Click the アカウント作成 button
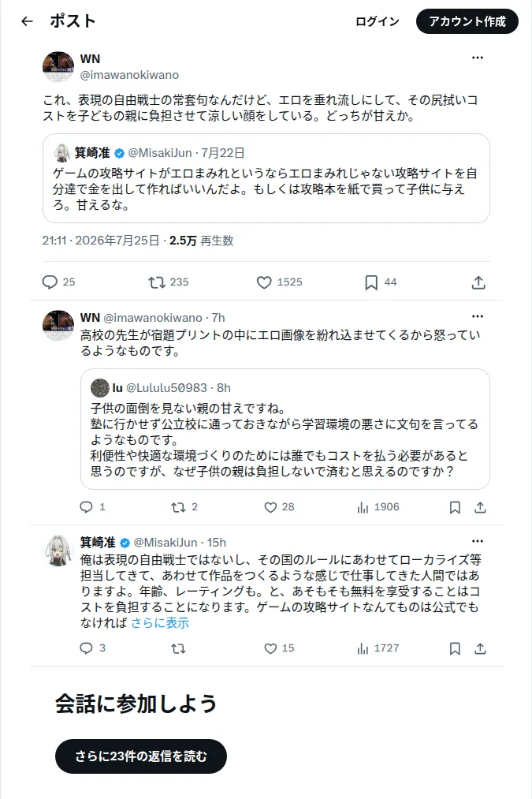Image resolution: width=532 pixels, height=799 pixels. pyautogui.click(x=467, y=21)
